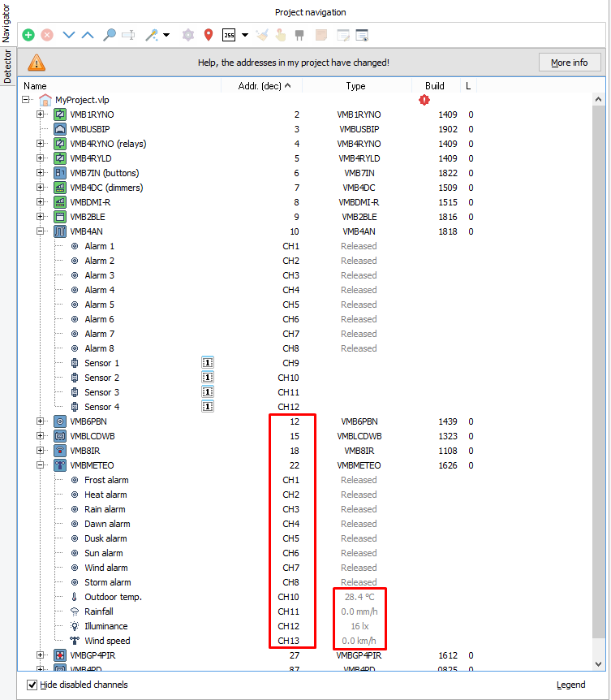Switch to the Detector side tab
This screenshot has width=611, height=700.
(7, 67)
